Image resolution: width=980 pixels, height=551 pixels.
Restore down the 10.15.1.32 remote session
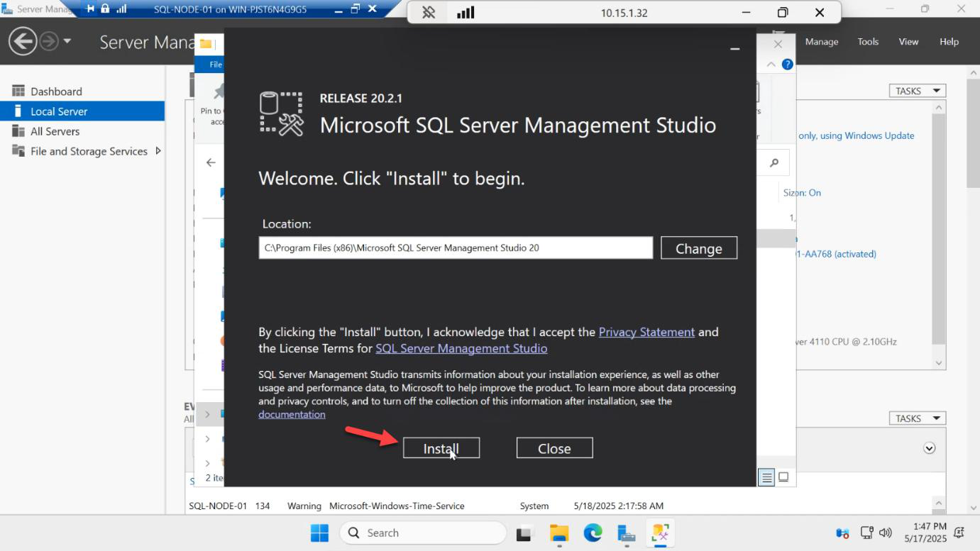pyautogui.click(x=783, y=13)
